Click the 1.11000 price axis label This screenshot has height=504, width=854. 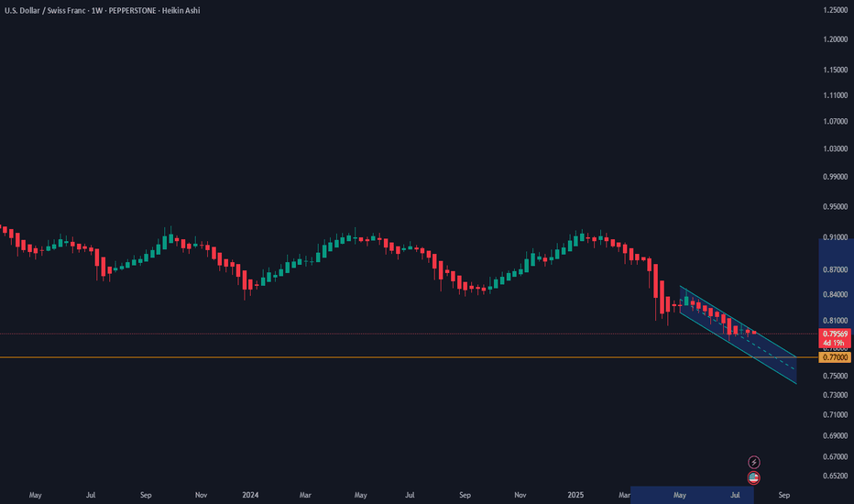click(x=835, y=95)
